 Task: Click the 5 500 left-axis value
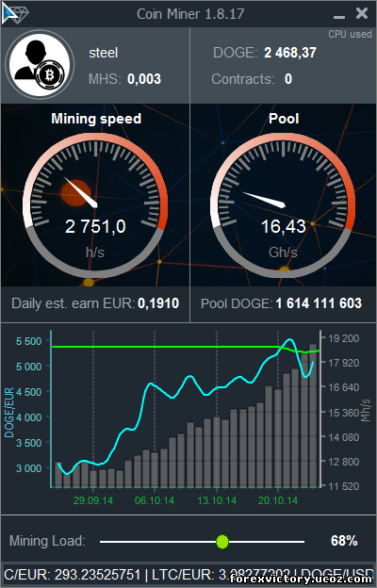[x=28, y=341]
